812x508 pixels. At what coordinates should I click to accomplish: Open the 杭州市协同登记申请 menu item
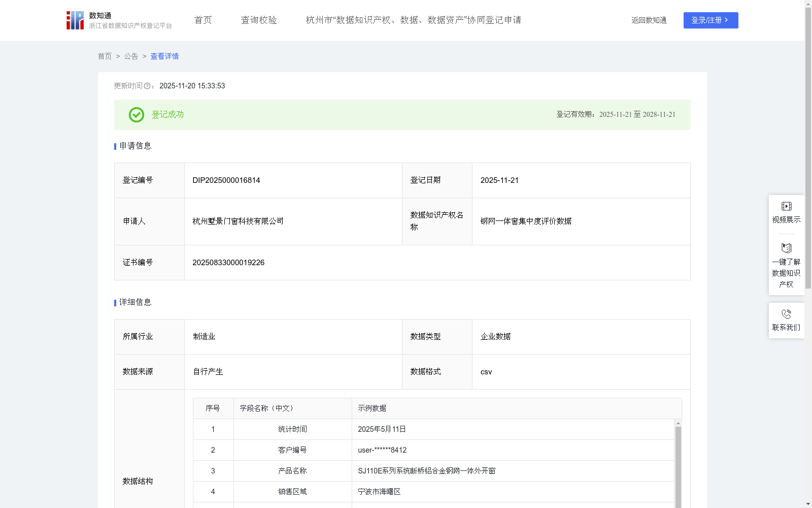pyautogui.click(x=414, y=20)
